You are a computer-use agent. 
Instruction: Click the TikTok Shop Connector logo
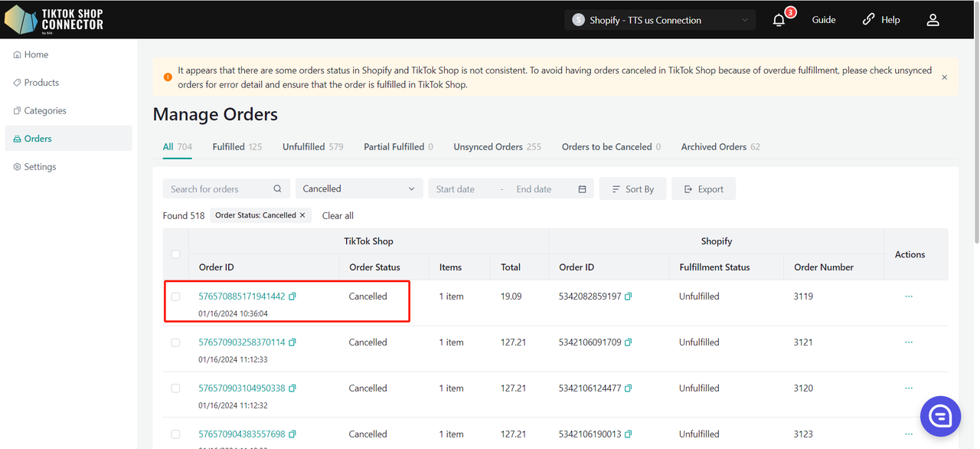54,20
